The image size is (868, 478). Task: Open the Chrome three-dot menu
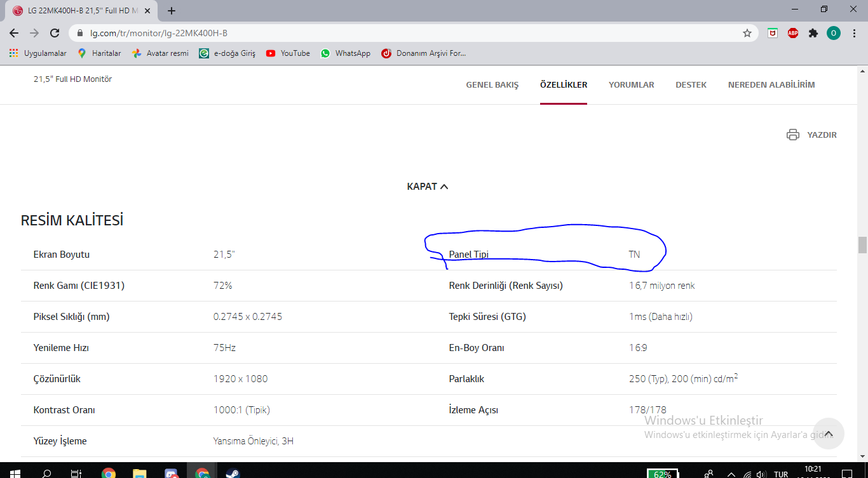pyautogui.click(x=854, y=33)
